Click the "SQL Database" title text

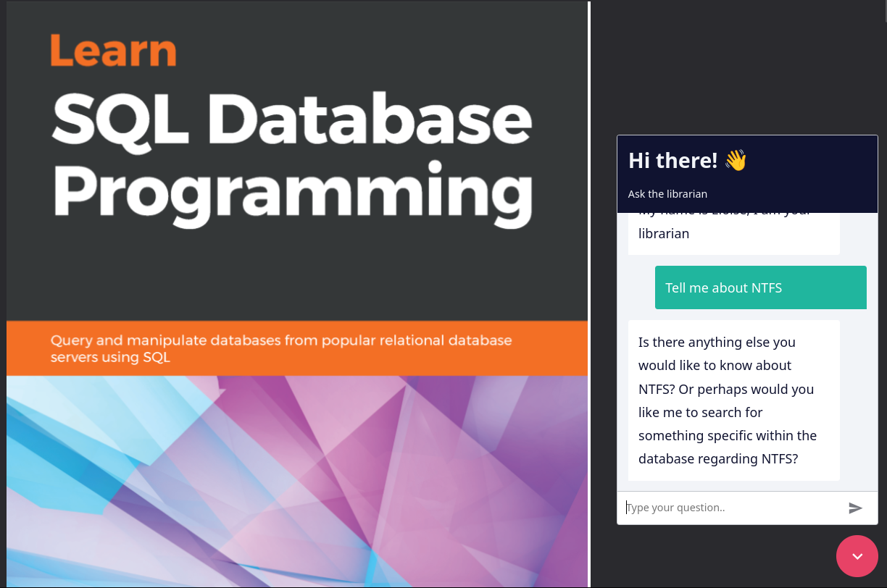coord(291,119)
